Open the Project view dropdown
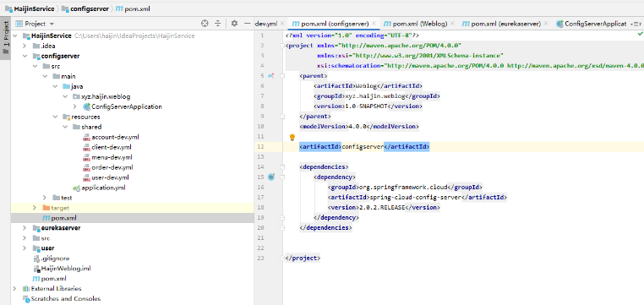Image resolution: width=644 pixels, height=305 pixels. (52, 24)
